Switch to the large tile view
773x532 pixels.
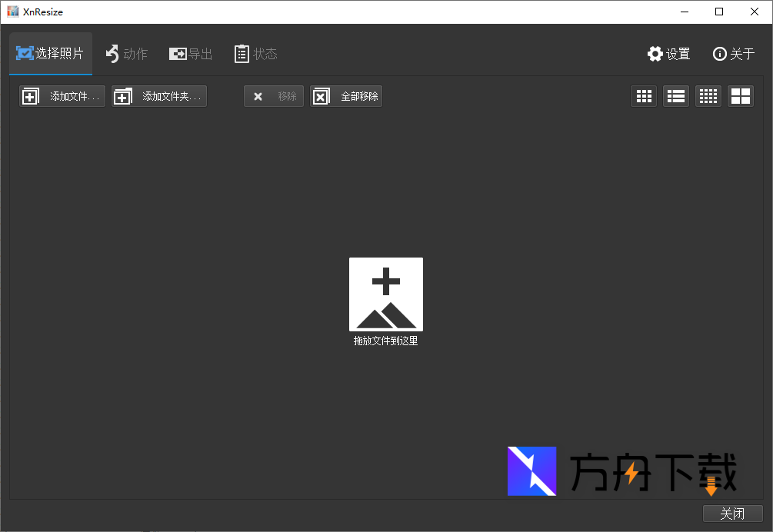tap(741, 96)
